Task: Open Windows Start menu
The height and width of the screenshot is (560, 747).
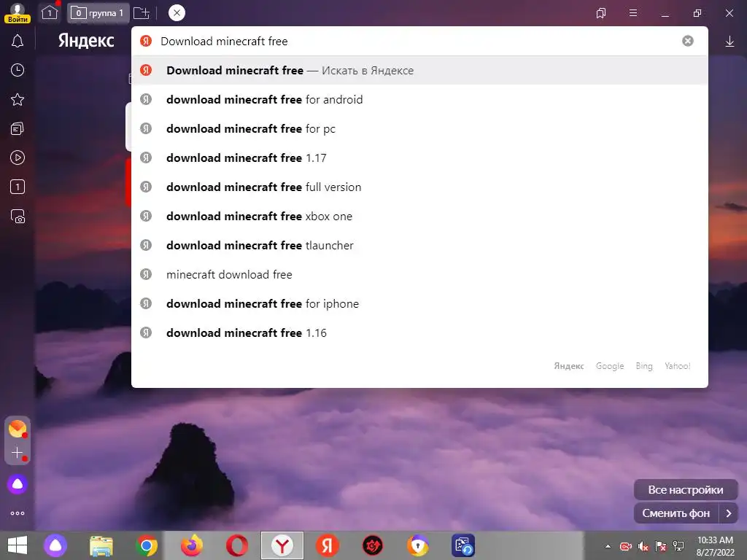Action: [x=18, y=545]
